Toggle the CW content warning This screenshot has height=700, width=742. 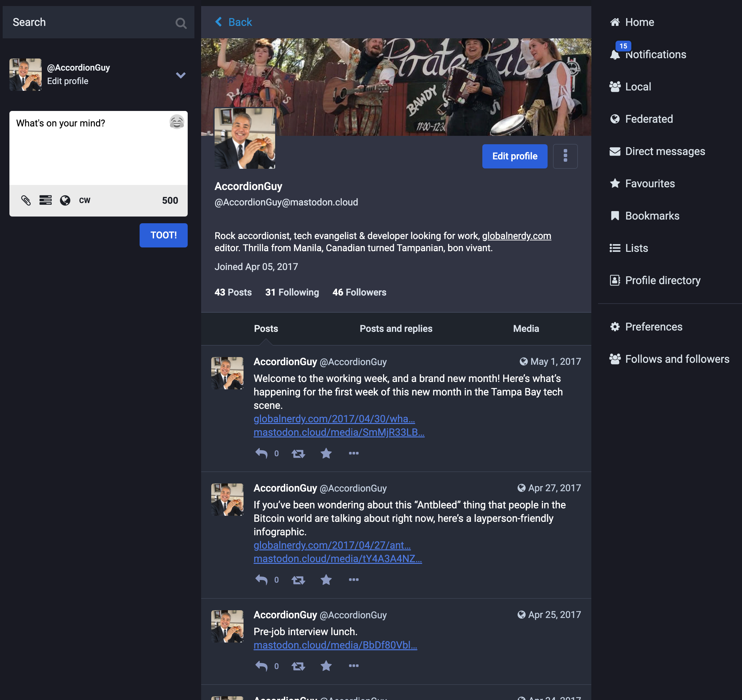point(85,200)
